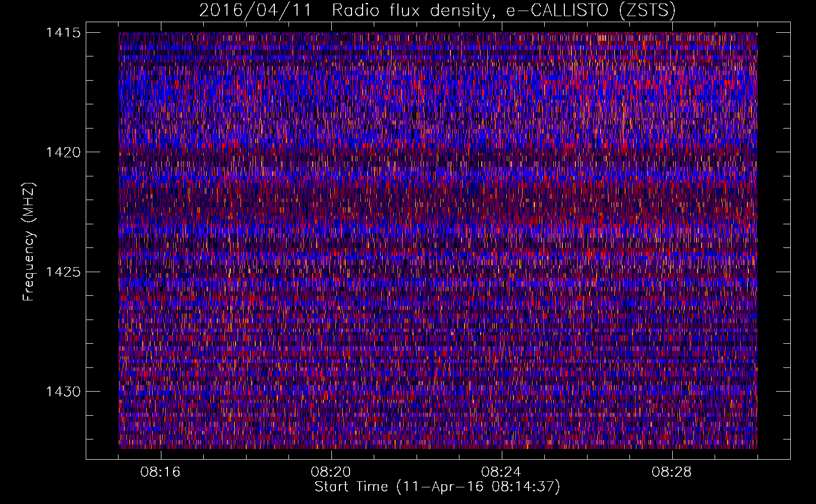Click the 'Start Time (11-Apr-16 08:14:37)' label

(437, 487)
